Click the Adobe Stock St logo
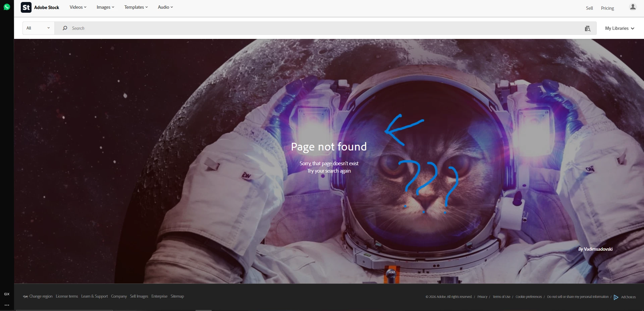Viewport: 644px width, 311px height. (26, 7)
